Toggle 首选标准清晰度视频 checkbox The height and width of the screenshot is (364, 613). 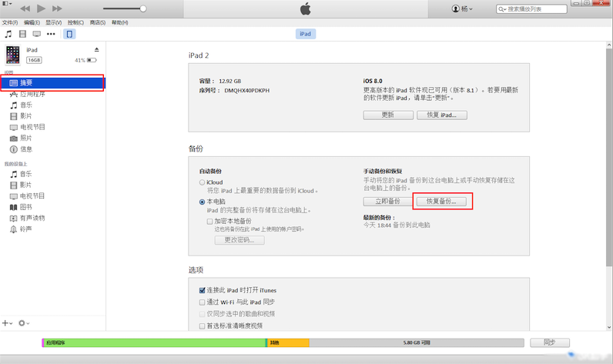202,326
